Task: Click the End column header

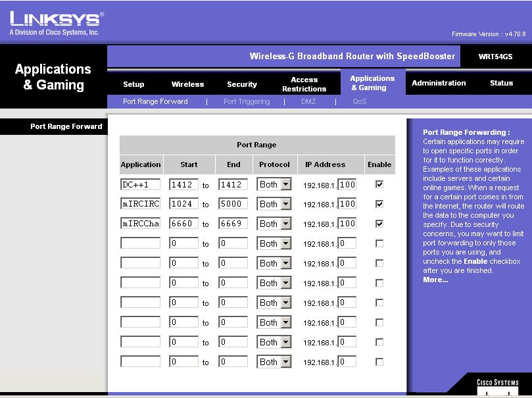Action: click(x=233, y=164)
